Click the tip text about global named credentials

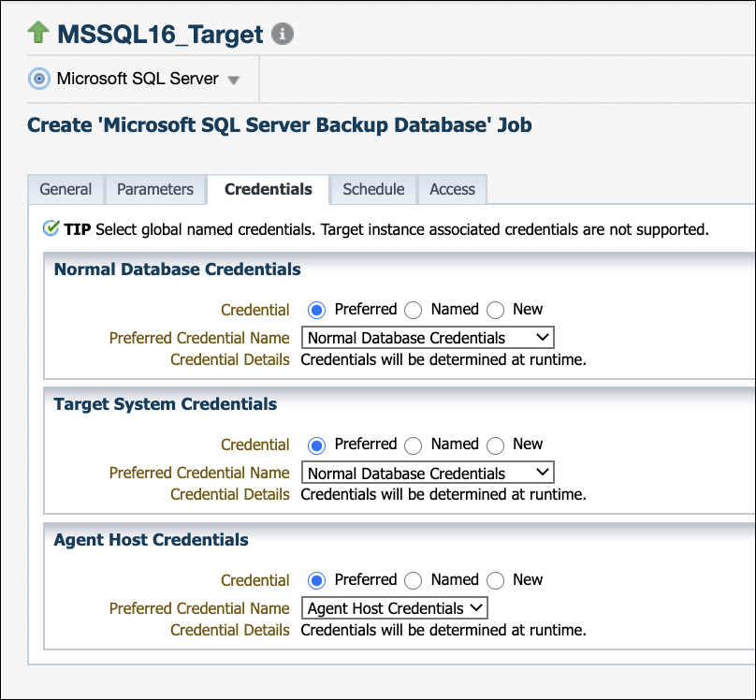(402, 229)
